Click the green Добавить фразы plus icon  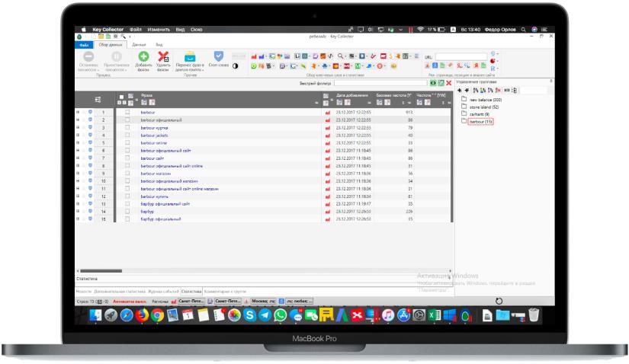pos(143,56)
